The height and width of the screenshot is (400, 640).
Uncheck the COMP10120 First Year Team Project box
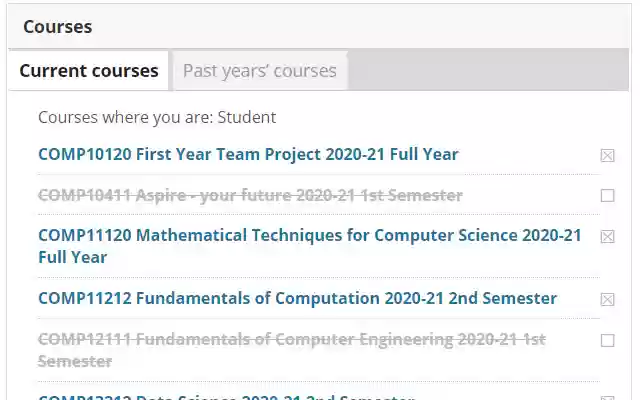[607, 155]
